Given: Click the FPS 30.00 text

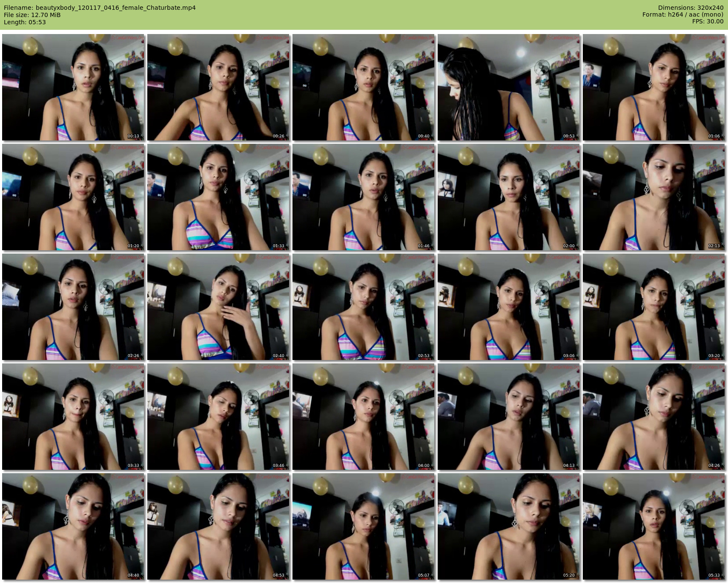Looking at the screenshot, I should (x=708, y=21).
